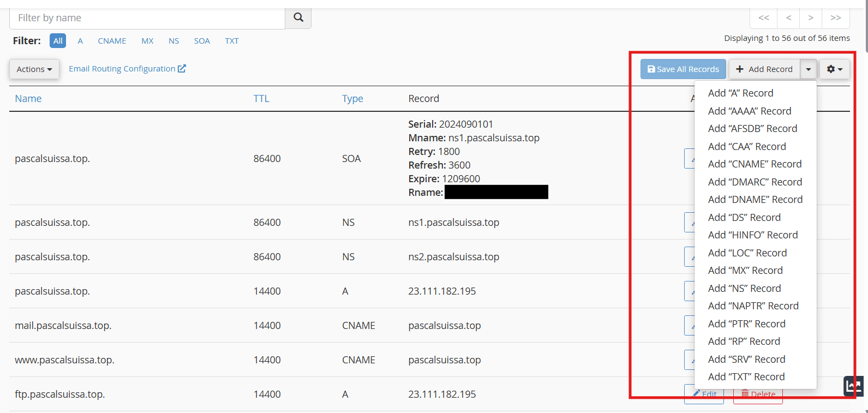The image size is (868, 413).
Task: Filter records by SOA type
Action: (202, 41)
